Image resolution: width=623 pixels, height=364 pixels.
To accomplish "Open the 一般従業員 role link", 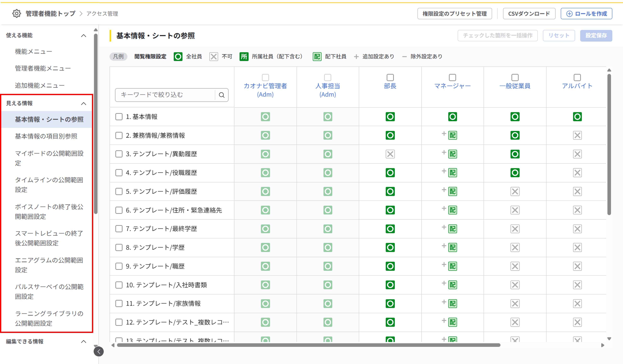I will coord(515,86).
